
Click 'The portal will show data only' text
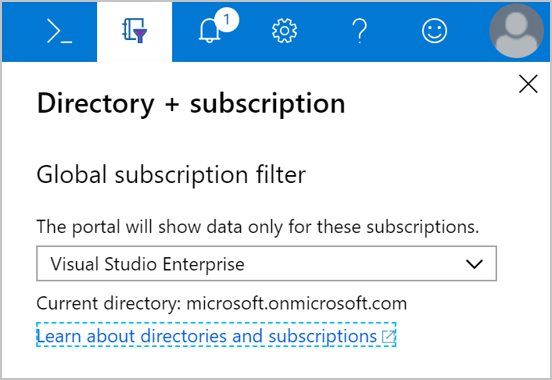tap(159, 227)
